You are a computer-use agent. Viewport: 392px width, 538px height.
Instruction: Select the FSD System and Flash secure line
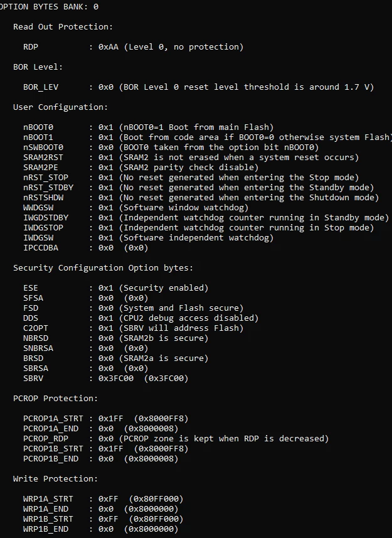(134, 308)
